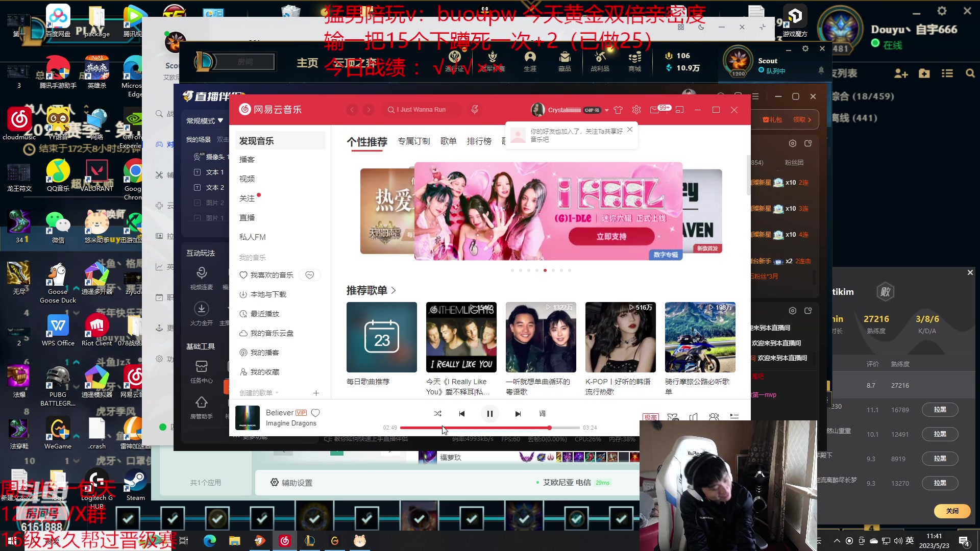The height and width of the screenshot is (551, 980).
Task: Open NetEase Music settings gear
Action: click(636, 110)
